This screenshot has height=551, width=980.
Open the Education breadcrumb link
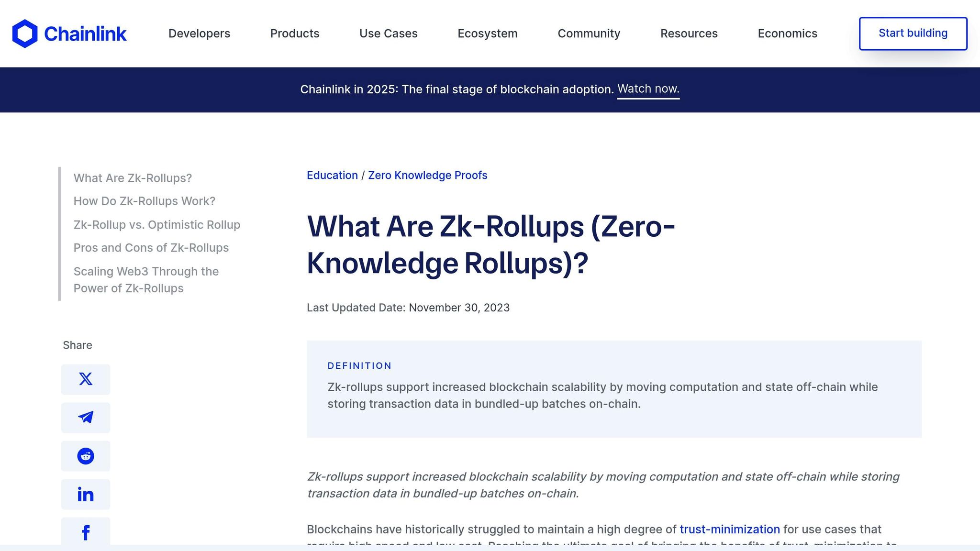point(332,175)
